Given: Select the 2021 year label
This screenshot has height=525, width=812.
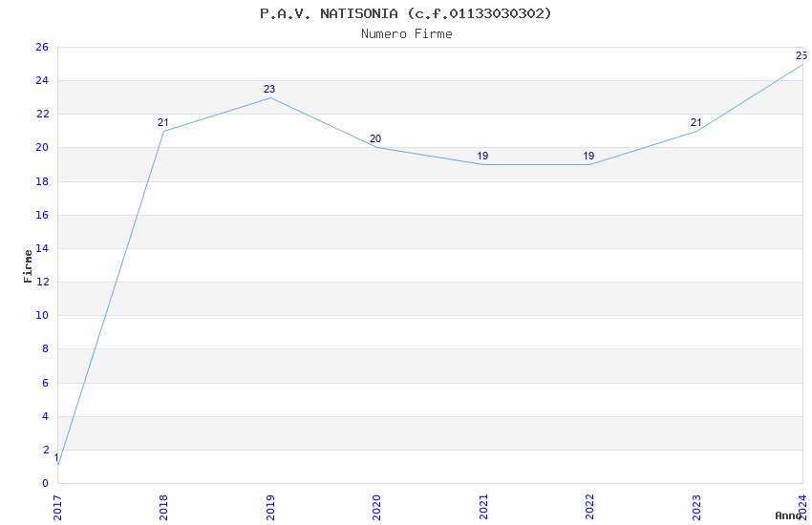Looking at the screenshot, I should click(x=483, y=508).
